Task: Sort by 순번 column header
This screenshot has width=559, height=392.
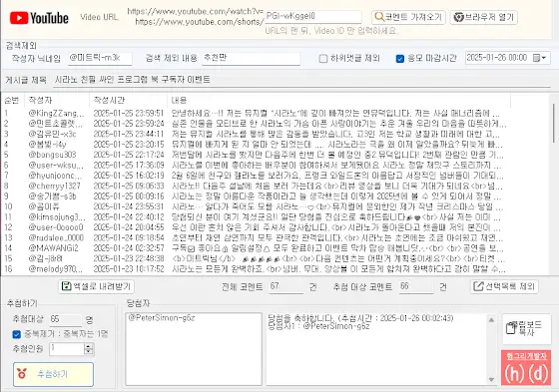Action: 12,100
